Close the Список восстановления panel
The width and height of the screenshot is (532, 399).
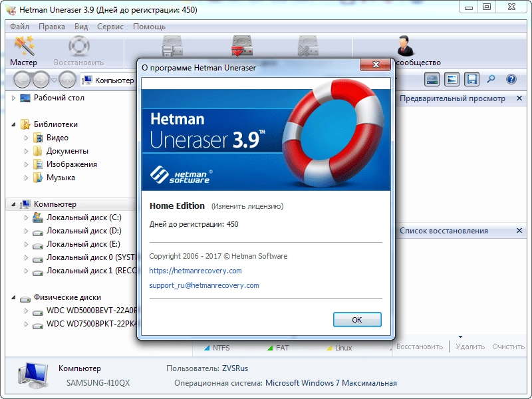519,230
